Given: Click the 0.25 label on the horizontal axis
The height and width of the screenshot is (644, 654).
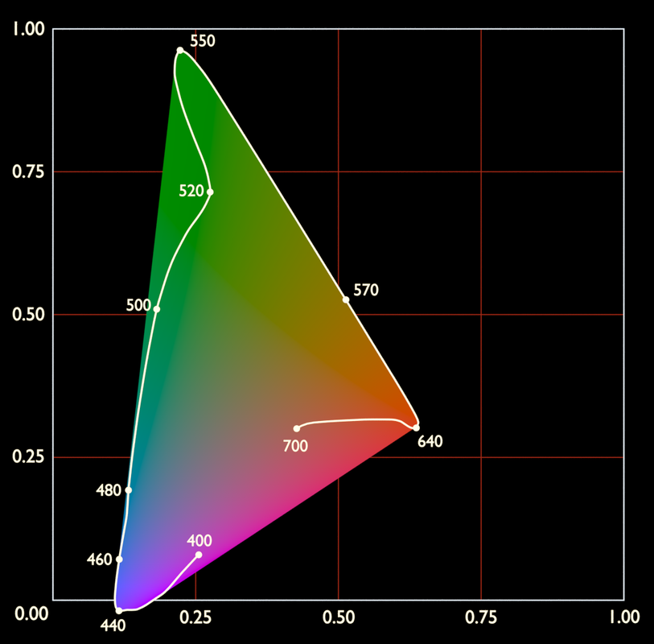Looking at the screenshot, I should [x=195, y=617].
